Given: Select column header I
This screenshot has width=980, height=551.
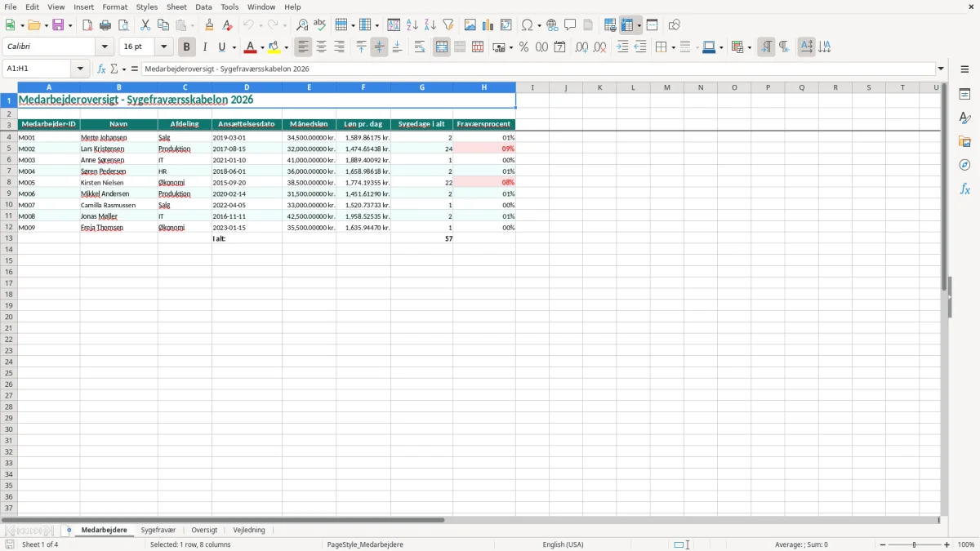Looking at the screenshot, I should tap(532, 87).
